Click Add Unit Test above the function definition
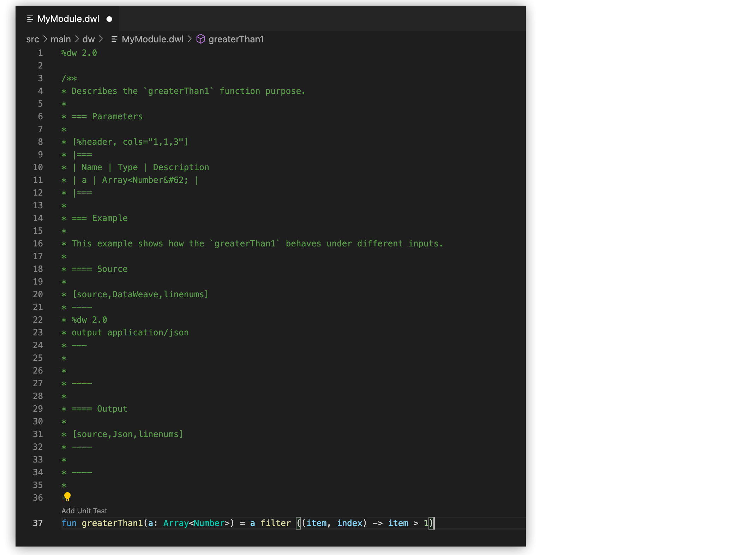The width and height of the screenshot is (756, 555). (84, 511)
